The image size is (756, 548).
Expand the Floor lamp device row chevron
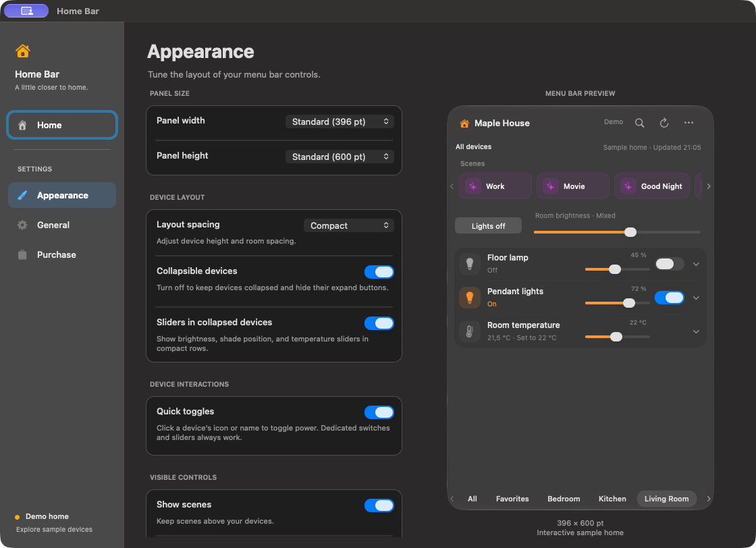[696, 264]
